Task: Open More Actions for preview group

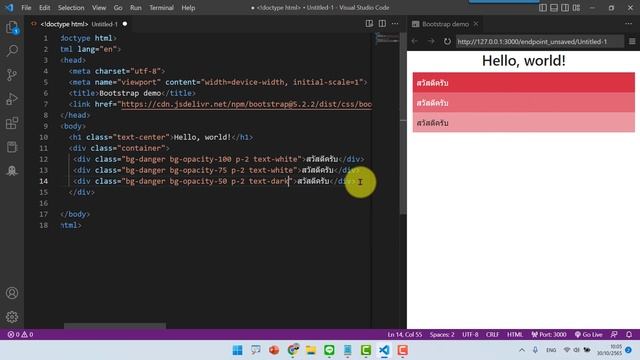Action: [628, 24]
